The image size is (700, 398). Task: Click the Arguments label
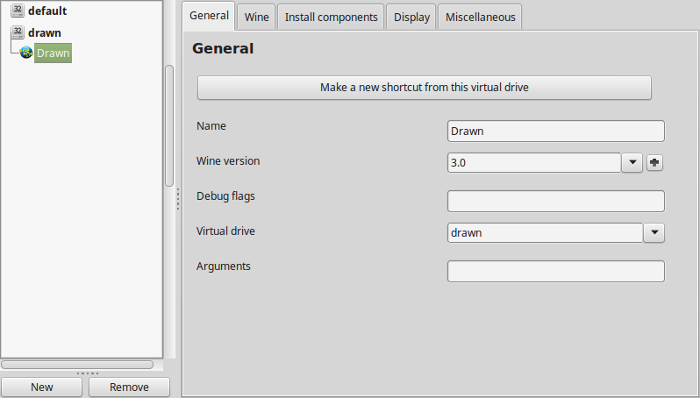[223, 266]
